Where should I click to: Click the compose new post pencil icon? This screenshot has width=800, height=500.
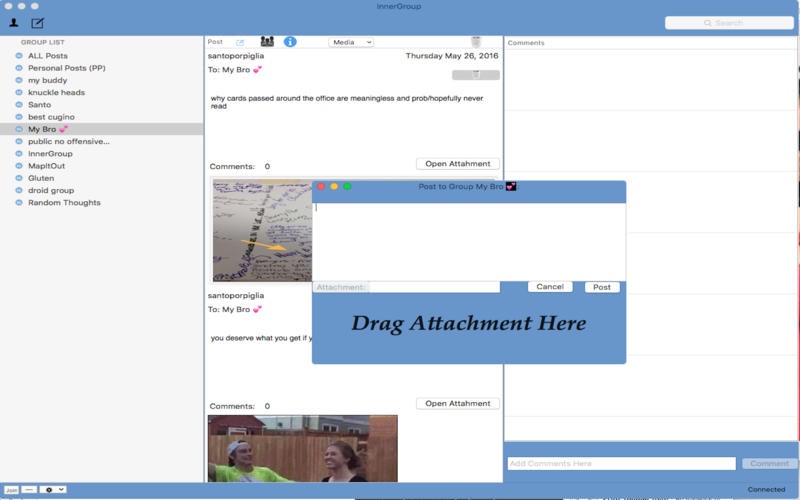(x=37, y=23)
